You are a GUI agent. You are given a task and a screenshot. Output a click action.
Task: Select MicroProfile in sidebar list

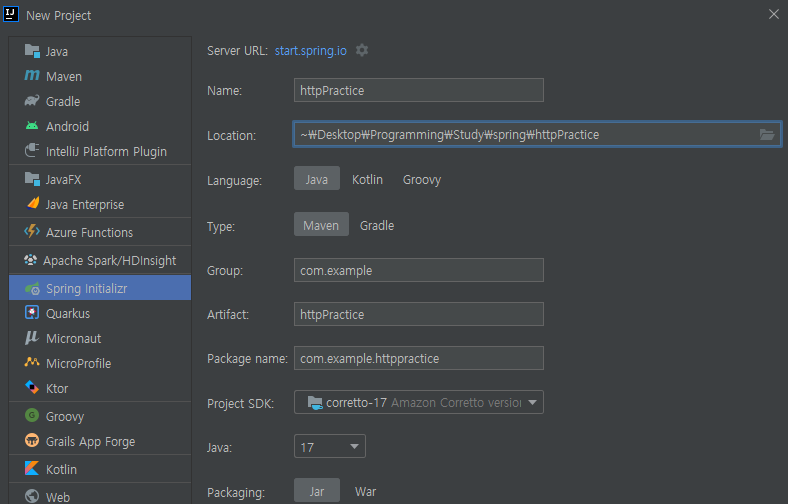[x=100, y=363]
